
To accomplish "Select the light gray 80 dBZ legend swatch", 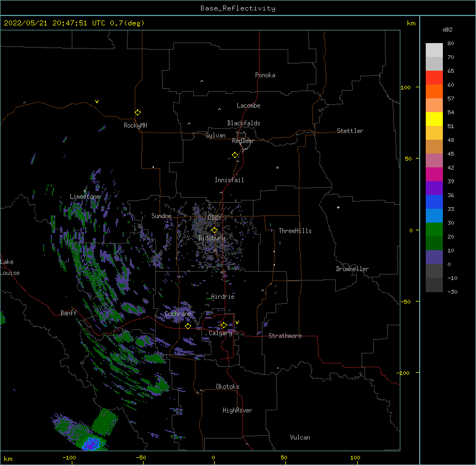I will coord(434,50).
